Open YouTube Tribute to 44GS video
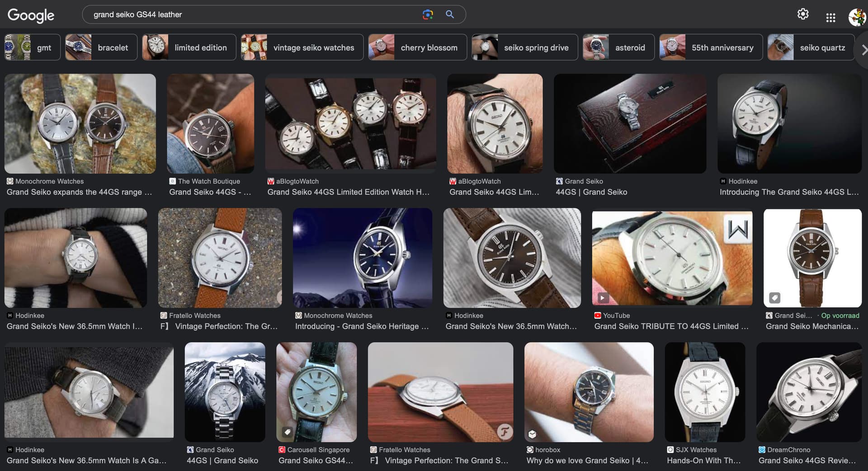 pyautogui.click(x=672, y=258)
